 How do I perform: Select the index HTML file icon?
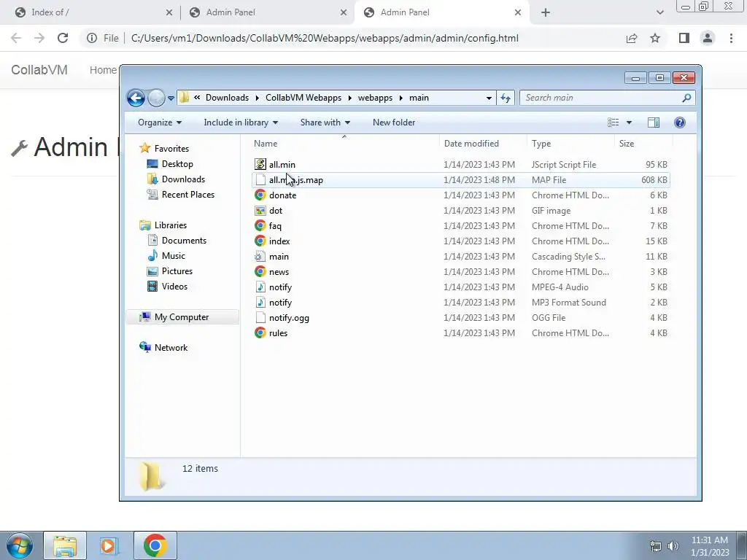coord(260,241)
